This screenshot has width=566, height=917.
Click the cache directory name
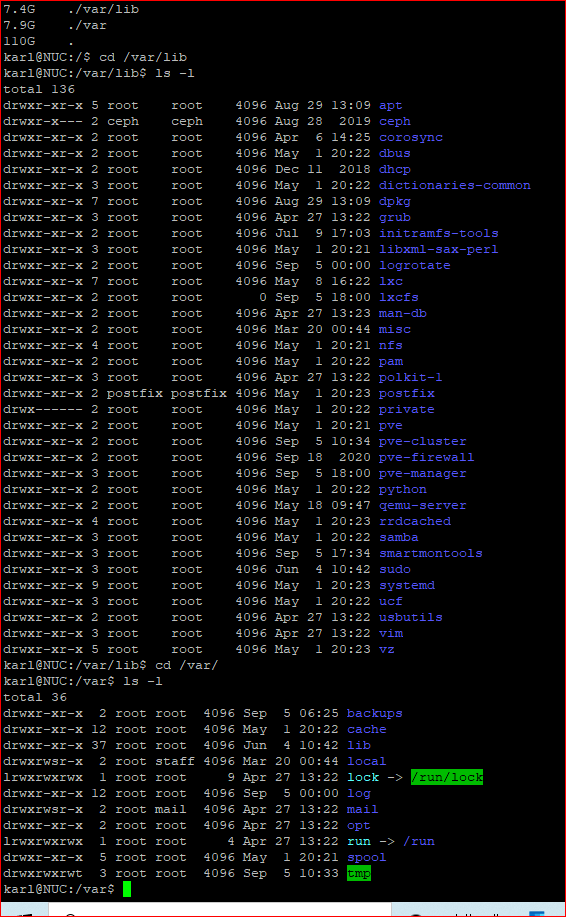pyautogui.click(x=367, y=729)
